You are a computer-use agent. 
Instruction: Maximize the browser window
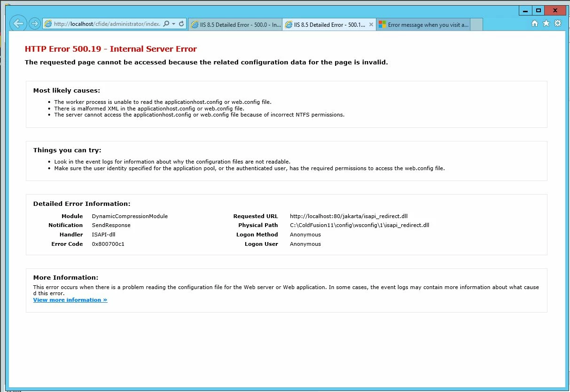(539, 10)
